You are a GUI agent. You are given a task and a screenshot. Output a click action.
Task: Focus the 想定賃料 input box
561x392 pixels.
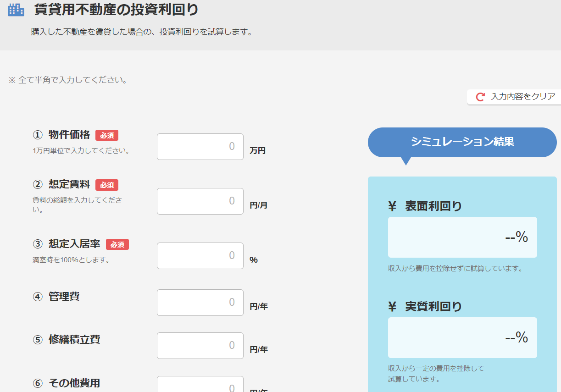coord(200,201)
